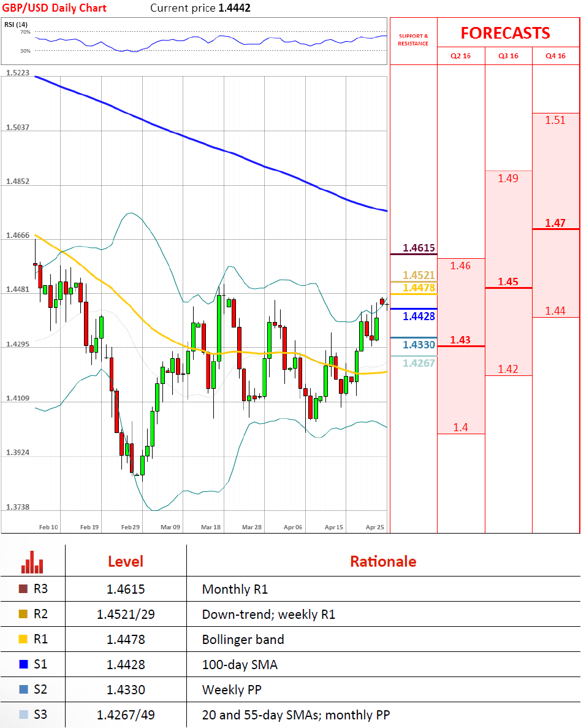Click the 1.4521 resistance level label
The width and height of the screenshot is (581, 728).
click(419, 275)
